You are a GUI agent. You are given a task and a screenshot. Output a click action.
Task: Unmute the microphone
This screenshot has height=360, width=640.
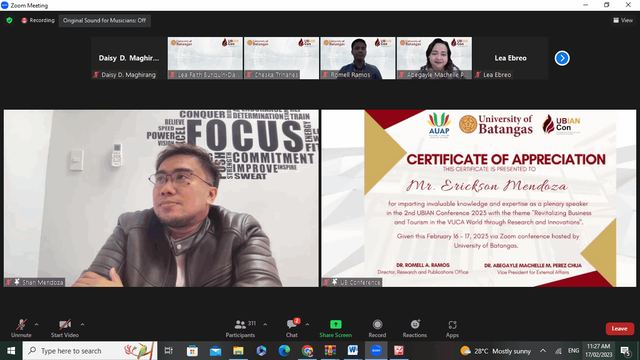click(x=21, y=329)
